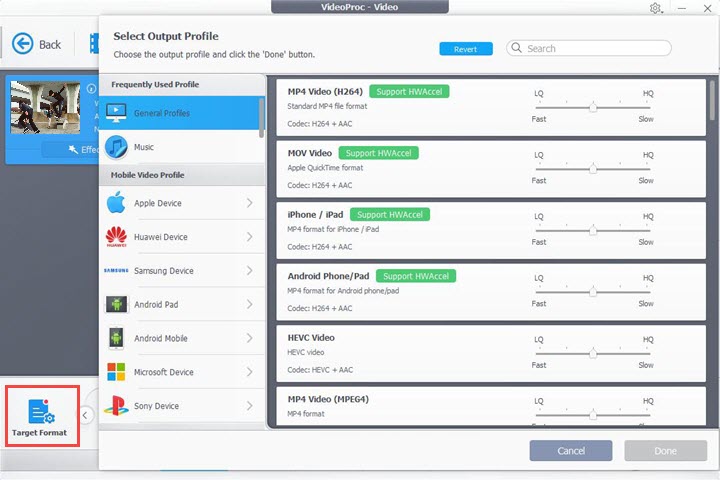Adjust iPhone / iPad quality slider
The image size is (720, 480).
coord(593,231)
